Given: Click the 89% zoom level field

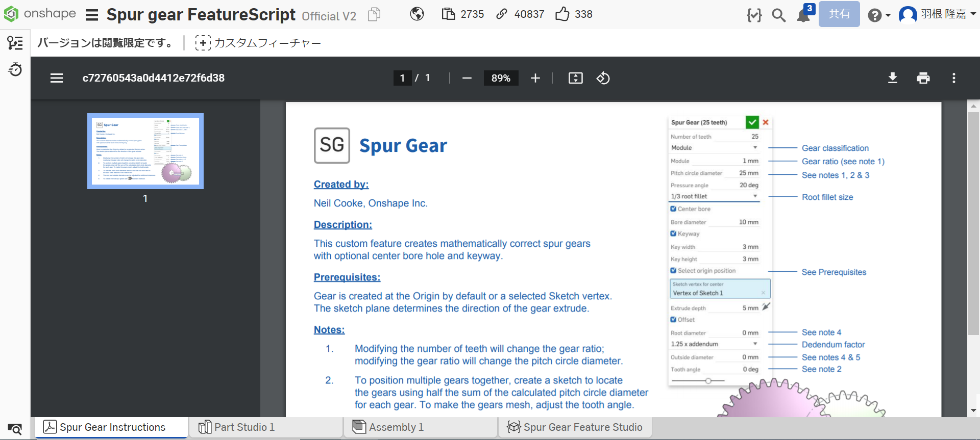Looking at the screenshot, I should (501, 78).
